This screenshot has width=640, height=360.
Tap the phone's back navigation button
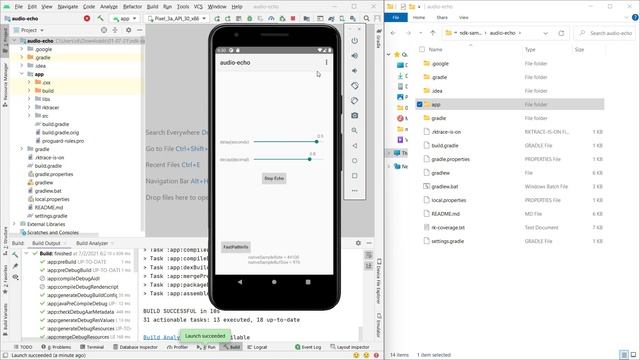(240, 282)
